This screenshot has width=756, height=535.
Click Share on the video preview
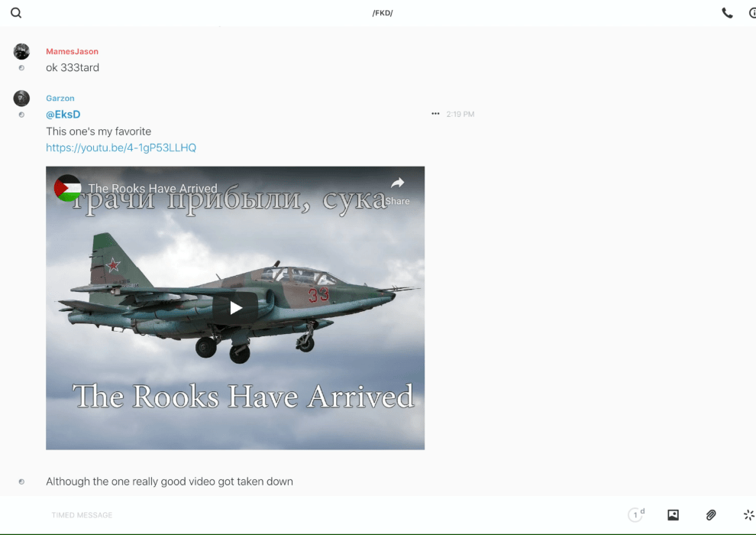(397, 190)
